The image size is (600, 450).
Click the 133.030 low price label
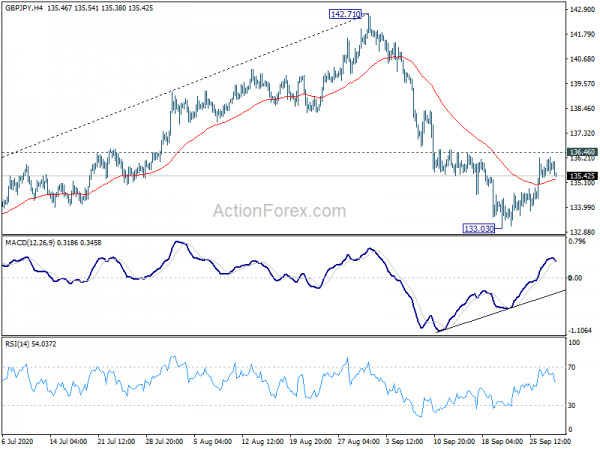479,229
